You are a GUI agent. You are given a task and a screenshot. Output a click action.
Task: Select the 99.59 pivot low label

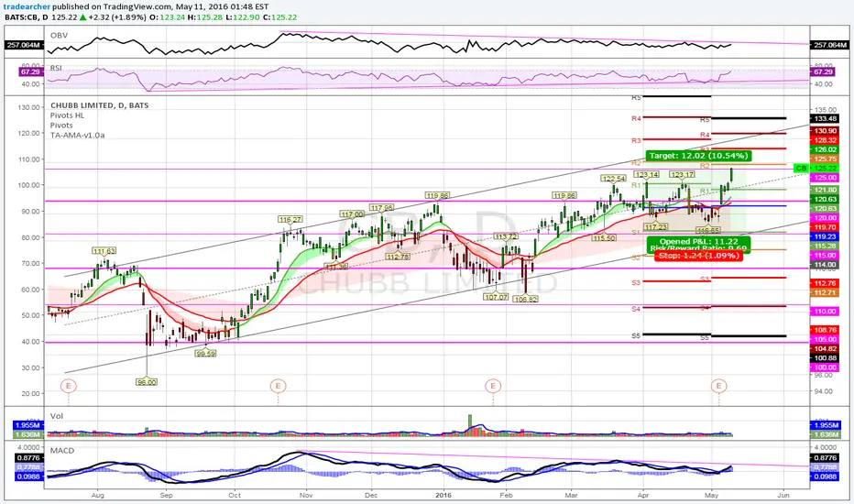[x=206, y=354]
